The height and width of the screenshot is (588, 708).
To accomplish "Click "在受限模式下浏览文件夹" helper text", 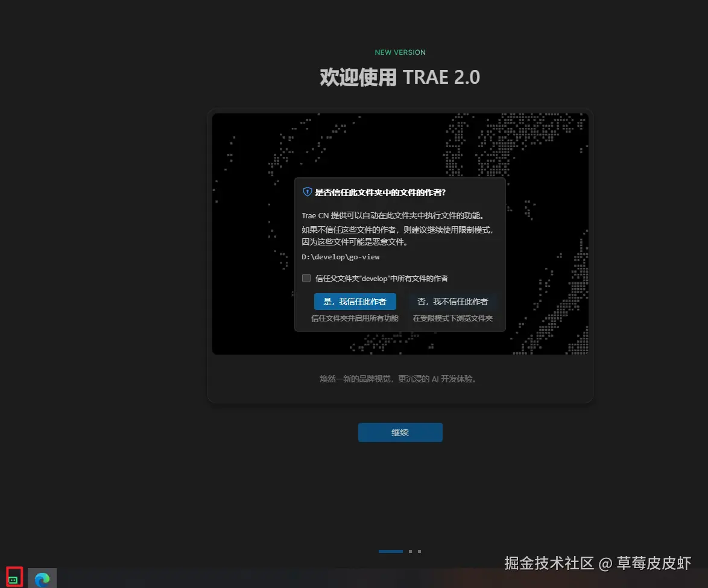I will point(453,318).
